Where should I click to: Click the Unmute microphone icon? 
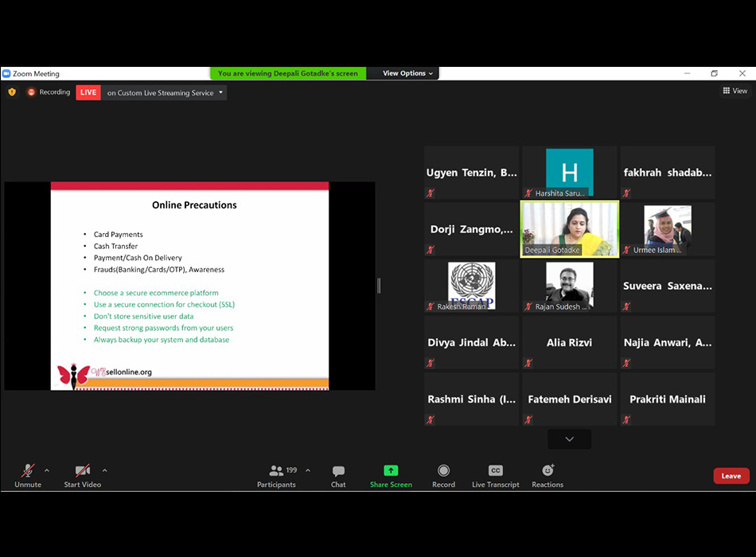coord(28,470)
